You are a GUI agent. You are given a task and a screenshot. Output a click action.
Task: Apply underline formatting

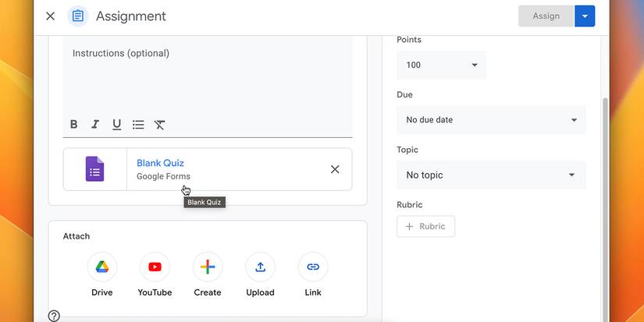(x=116, y=124)
